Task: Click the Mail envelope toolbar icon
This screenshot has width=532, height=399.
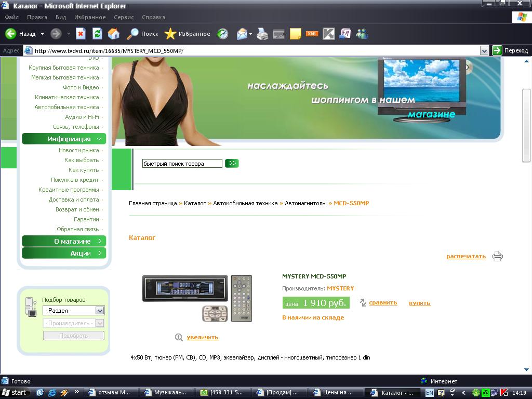Action: pos(242,34)
